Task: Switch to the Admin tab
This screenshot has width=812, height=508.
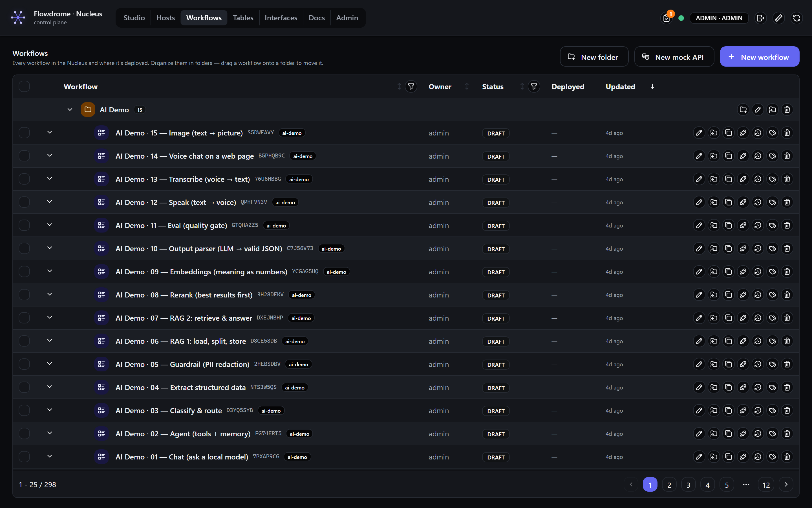Action: tap(347, 18)
